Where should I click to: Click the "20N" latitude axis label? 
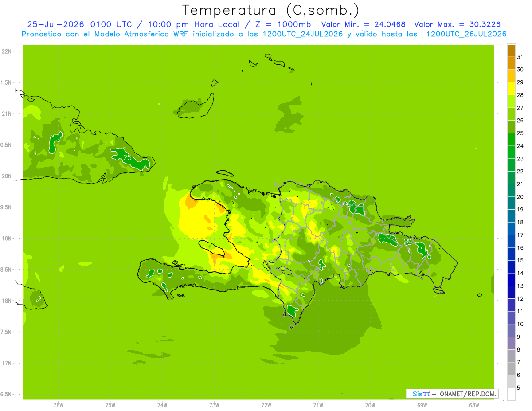7,176
